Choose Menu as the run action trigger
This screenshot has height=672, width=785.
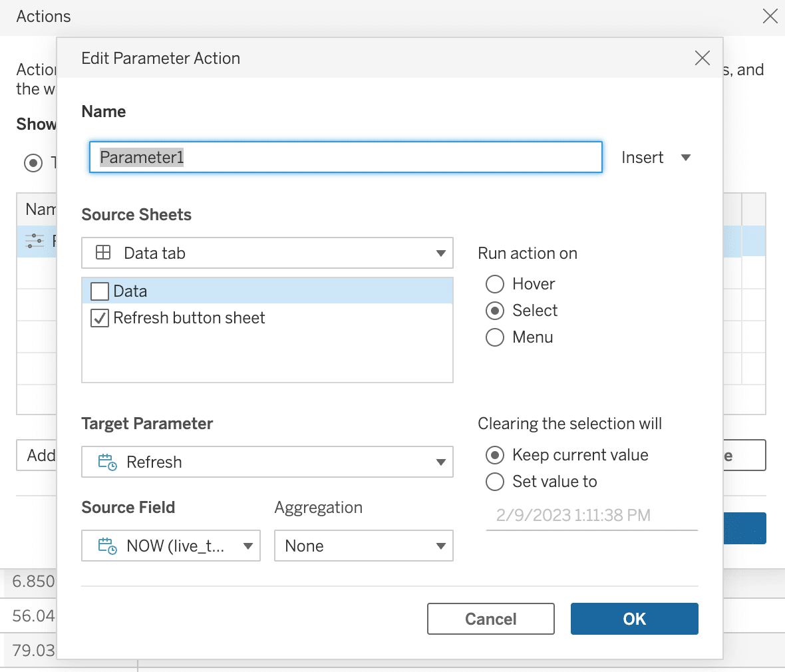495,337
